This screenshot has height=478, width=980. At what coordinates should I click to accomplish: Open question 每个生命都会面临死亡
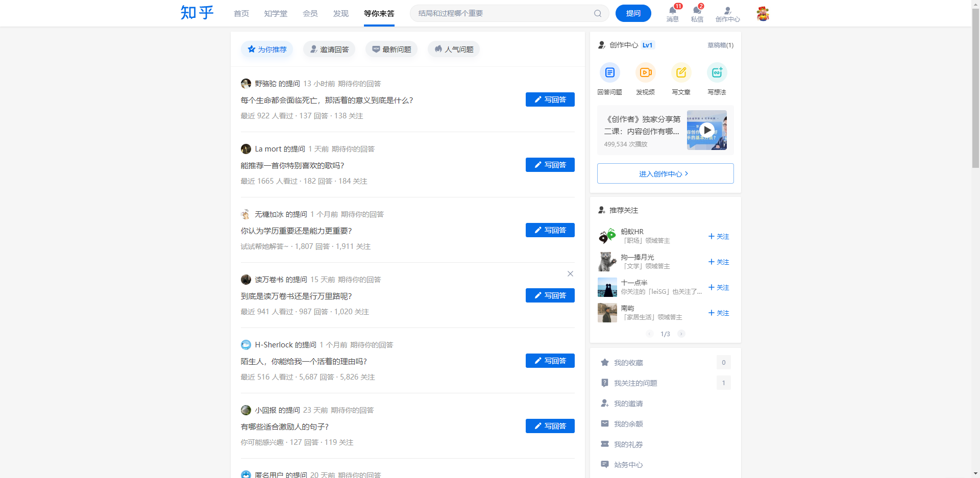[x=327, y=100]
